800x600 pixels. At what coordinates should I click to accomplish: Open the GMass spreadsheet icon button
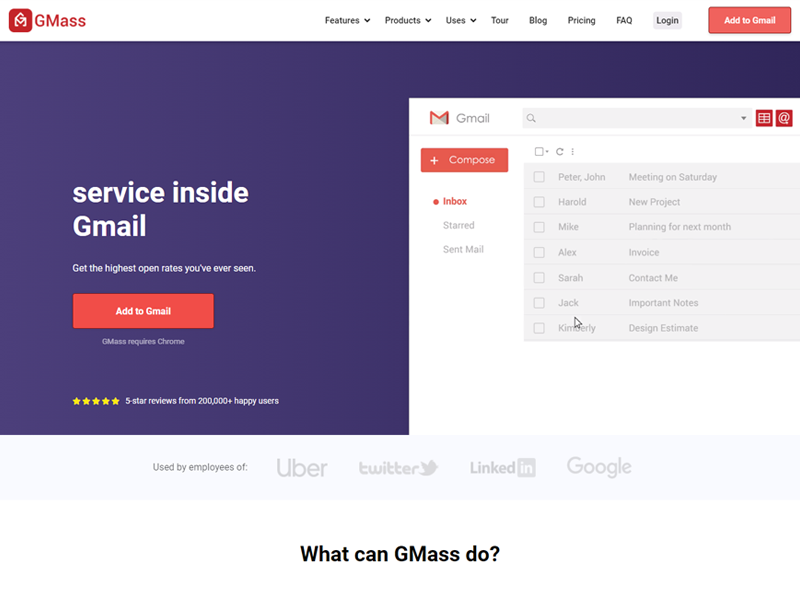coord(764,118)
